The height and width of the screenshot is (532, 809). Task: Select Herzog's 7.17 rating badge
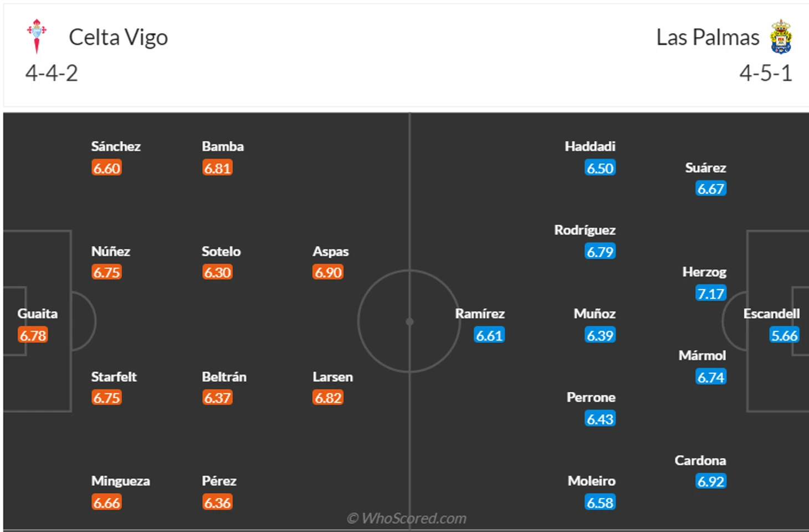click(x=711, y=293)
